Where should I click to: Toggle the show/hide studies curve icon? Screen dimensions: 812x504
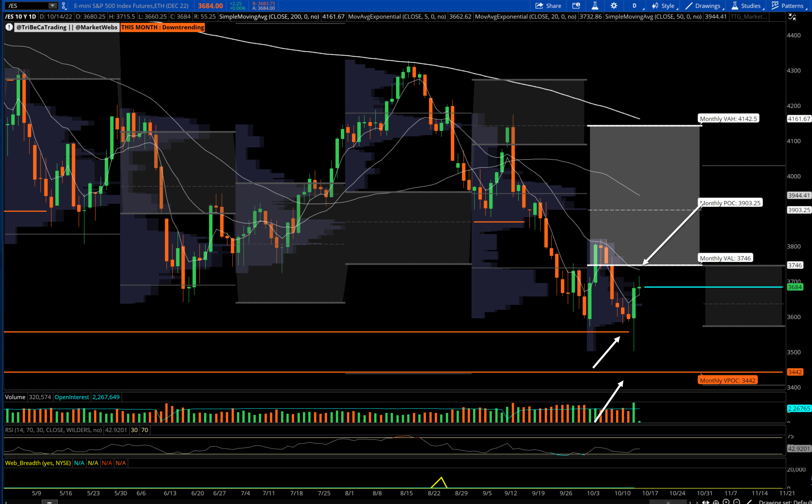792,17
